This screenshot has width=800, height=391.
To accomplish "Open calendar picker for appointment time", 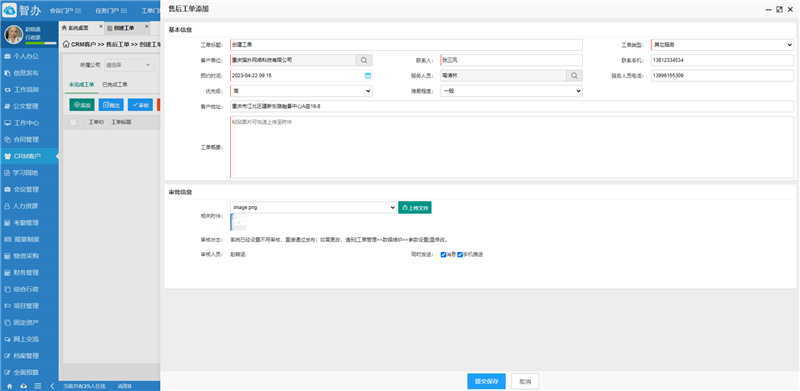I will [367, 76].
